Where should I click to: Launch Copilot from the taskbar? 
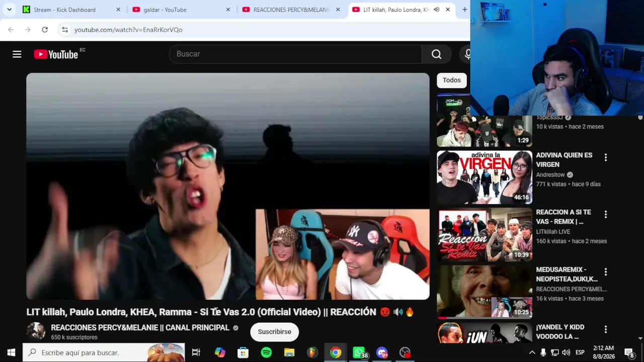click(220, 352)
